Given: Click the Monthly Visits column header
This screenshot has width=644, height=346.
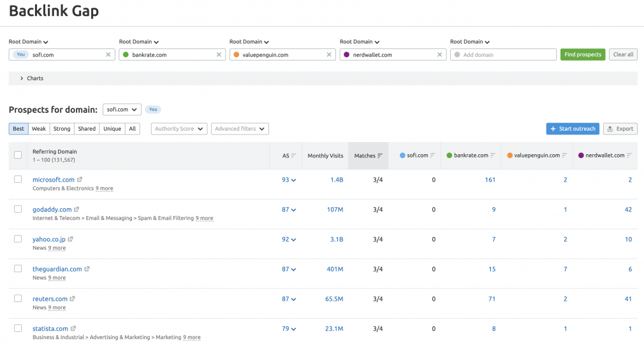Looking at the screenshot, I should tap(325, 156).
